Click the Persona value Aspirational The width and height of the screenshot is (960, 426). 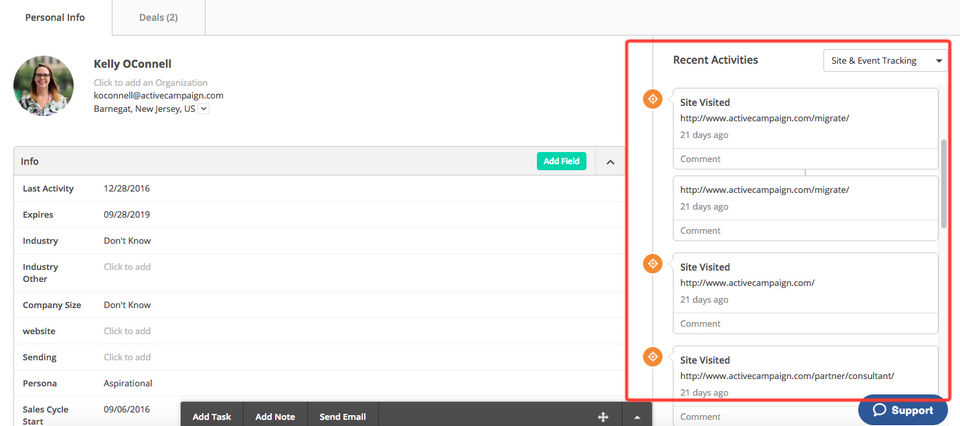tap(128, 383)
